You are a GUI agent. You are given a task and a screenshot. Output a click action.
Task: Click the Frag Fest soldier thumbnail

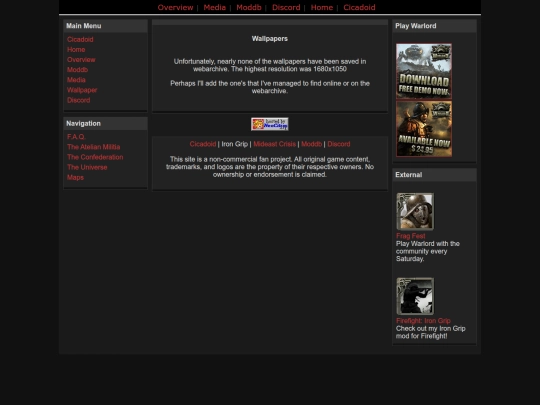(415, 211)
